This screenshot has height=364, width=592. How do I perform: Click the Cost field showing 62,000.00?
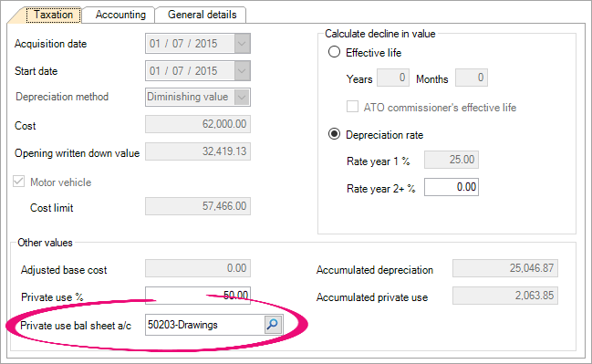point(198,124)
